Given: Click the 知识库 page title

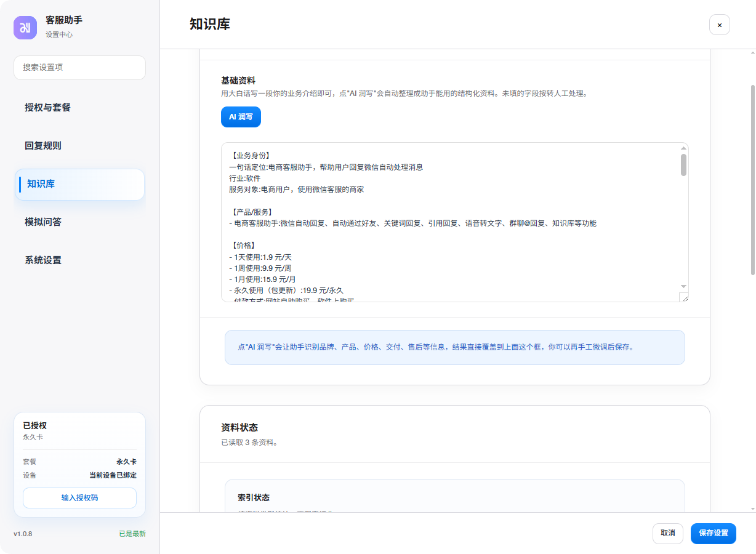Looking at the screenshot, I should (210, 25).
